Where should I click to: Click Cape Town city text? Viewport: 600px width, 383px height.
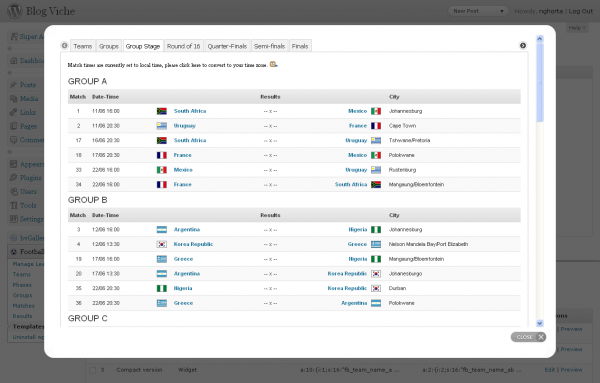point(402,125)
